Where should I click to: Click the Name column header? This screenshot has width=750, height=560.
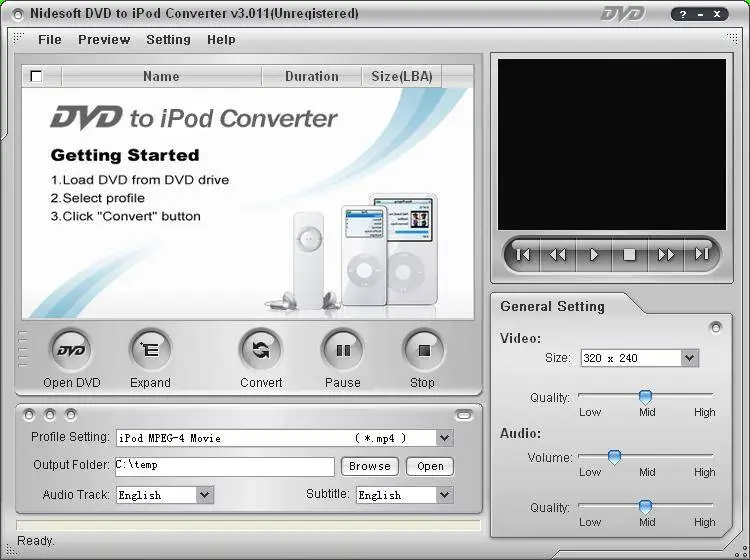coord(161,77)
